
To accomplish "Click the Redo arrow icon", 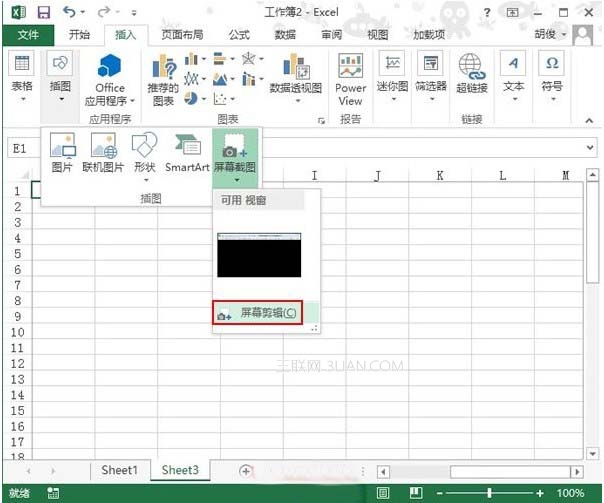I will (103, 12).
